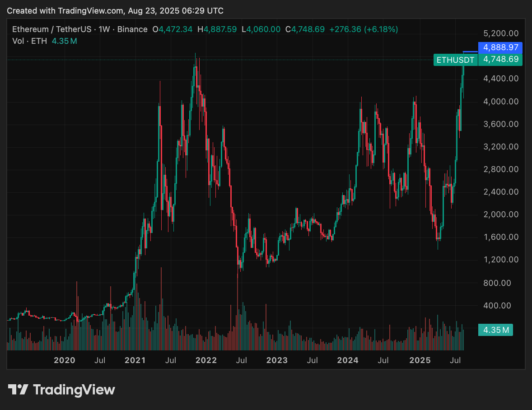Click the green ETHUSDT symbol tag
The width and height of the screenshot is (532, 410).
tap(455, 60)
